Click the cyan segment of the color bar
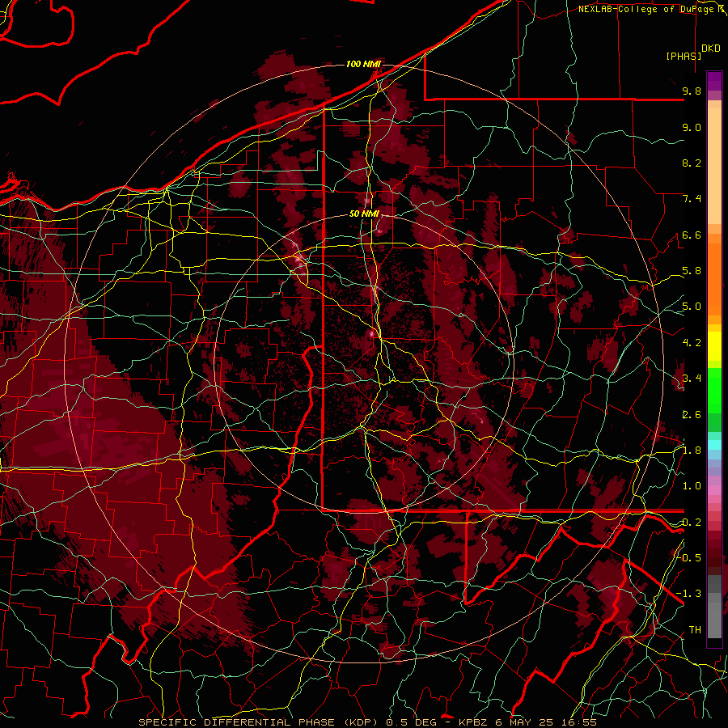The height and width of the screenshot is (728, 728). [714, 445]
